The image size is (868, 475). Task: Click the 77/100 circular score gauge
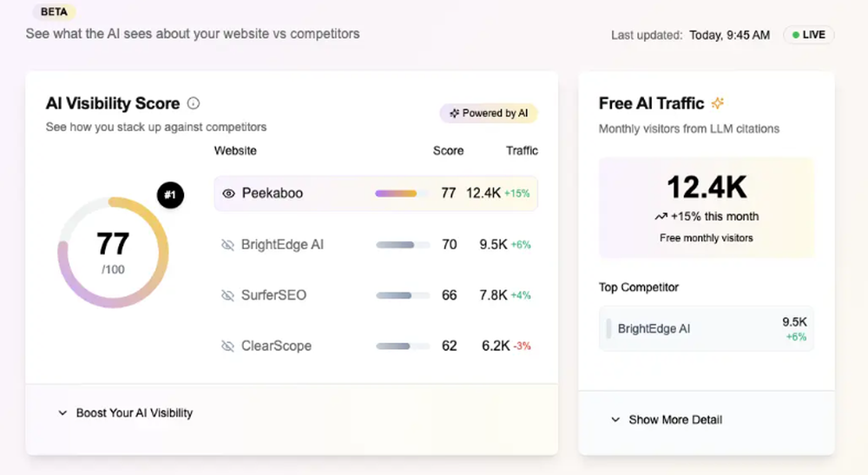(113, 252)
